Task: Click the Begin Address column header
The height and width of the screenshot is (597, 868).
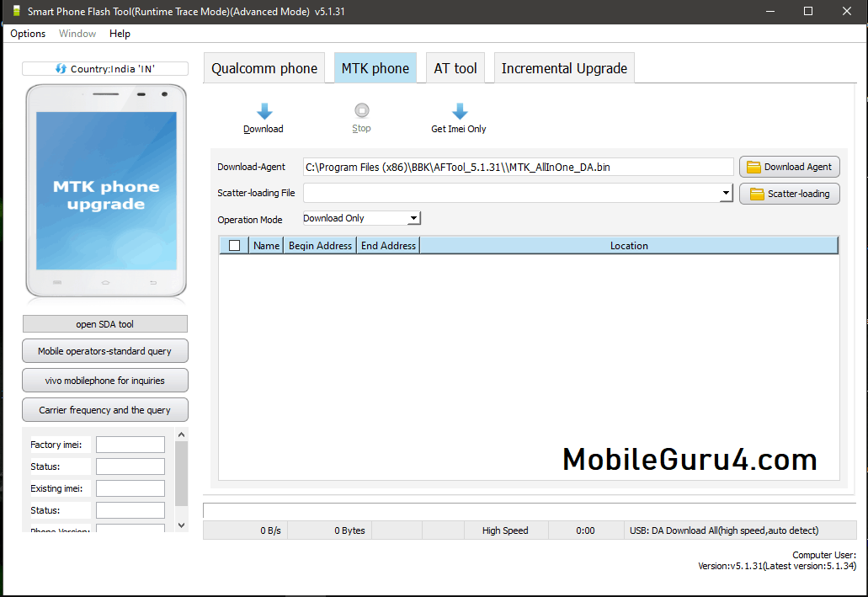Action: (320, 245)
